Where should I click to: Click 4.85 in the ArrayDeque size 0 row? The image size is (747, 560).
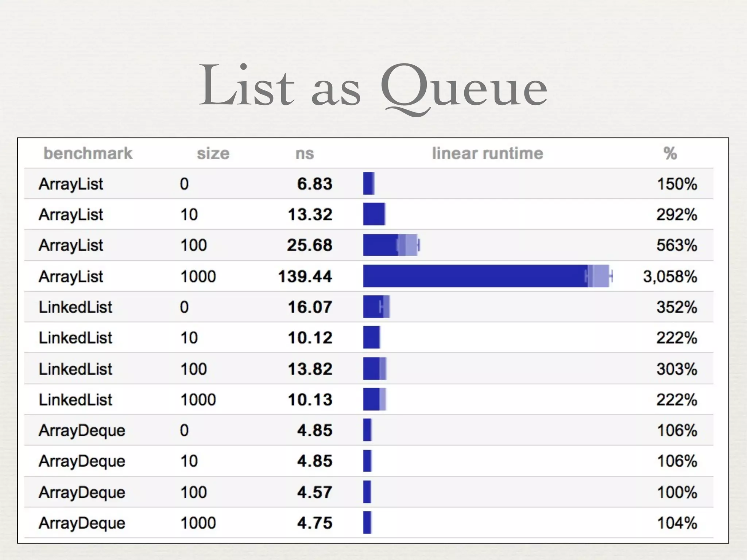click(315, 430)
